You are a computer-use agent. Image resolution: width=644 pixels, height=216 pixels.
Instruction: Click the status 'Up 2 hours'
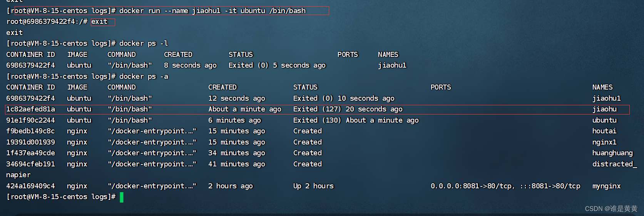point(313,186)
